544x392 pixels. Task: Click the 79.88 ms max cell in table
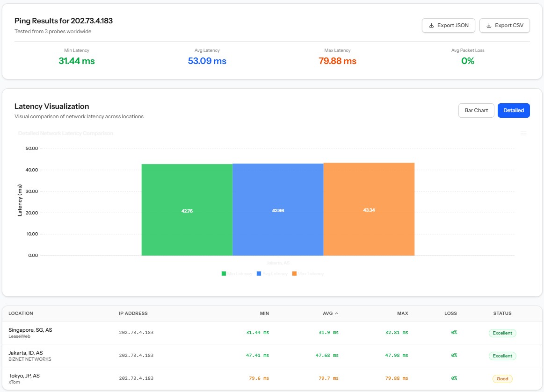pos(397,378)
